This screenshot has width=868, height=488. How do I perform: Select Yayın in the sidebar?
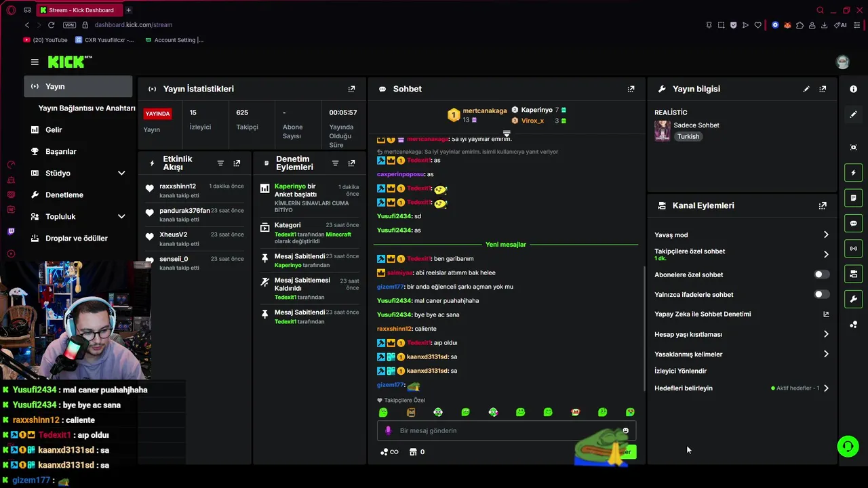pyautogui.click(x=78, y=86)
